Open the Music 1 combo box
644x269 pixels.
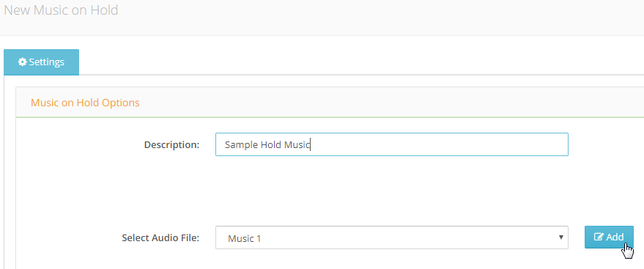392,237
